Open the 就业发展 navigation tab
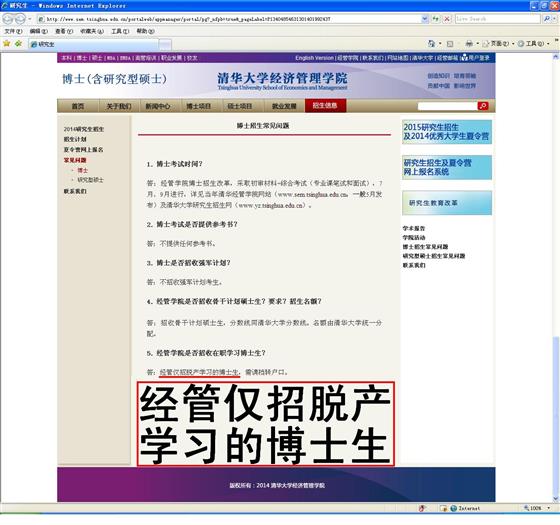 tap(284, 106)
